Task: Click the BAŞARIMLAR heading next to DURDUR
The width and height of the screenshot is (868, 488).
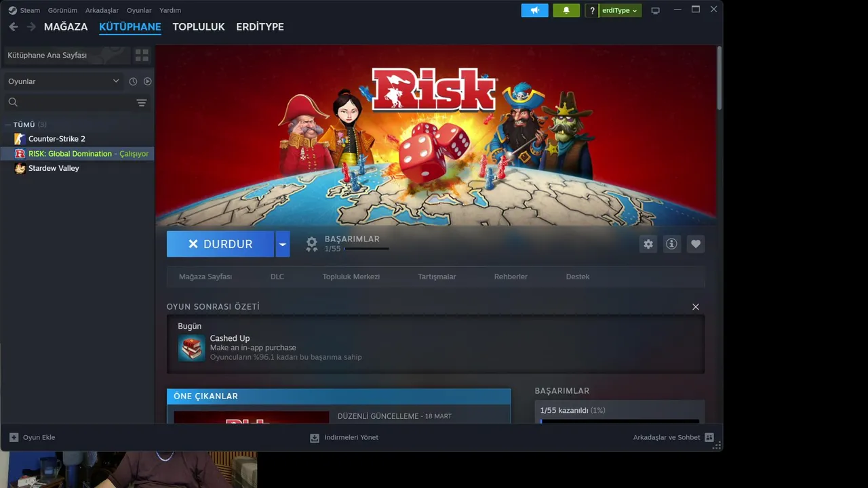Action: pyautogui.click(x=352, y=239)
